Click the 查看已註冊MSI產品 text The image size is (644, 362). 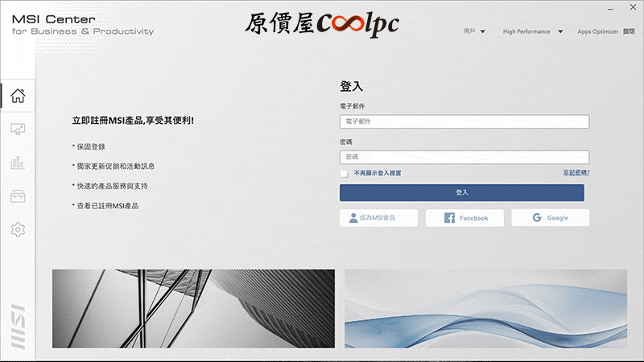108,206
